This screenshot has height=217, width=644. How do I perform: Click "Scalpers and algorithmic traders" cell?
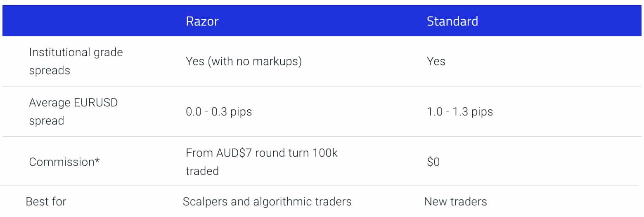coord(267,202)
